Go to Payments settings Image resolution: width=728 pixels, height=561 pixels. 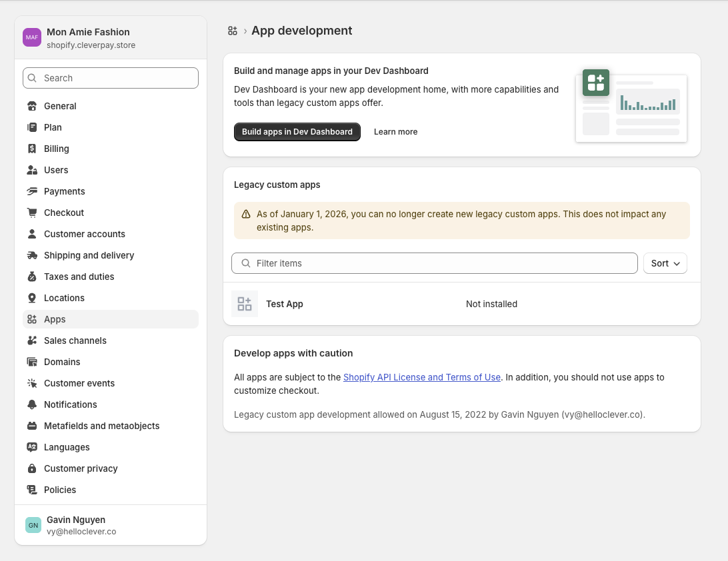(64, 191)
